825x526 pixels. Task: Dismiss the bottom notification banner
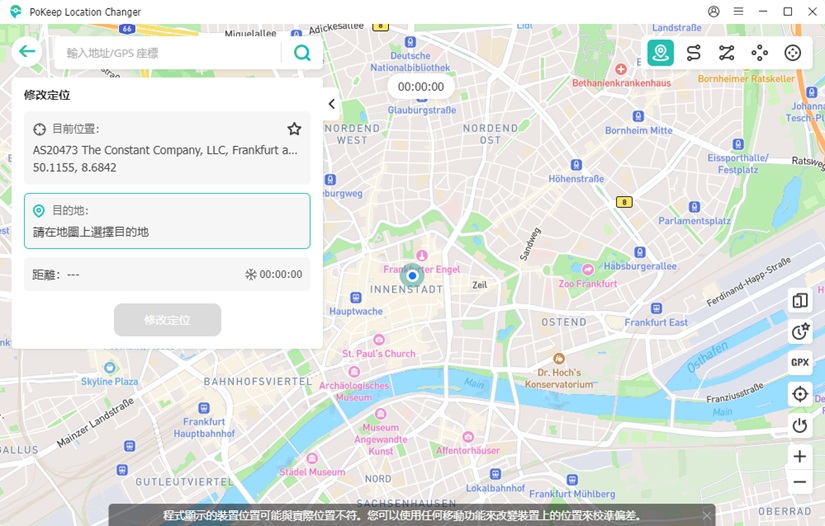click(x=706, y=515)
